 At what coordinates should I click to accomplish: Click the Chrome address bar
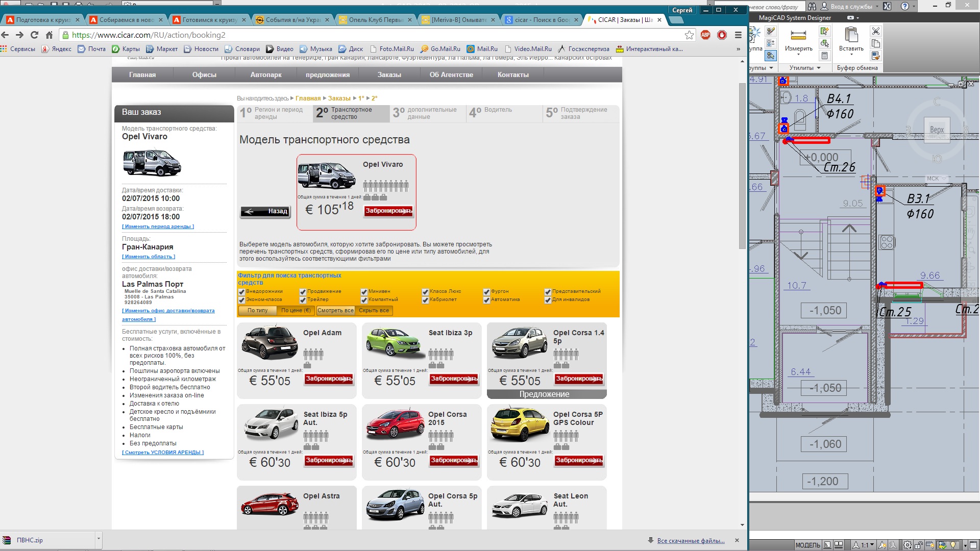point(377,35)
